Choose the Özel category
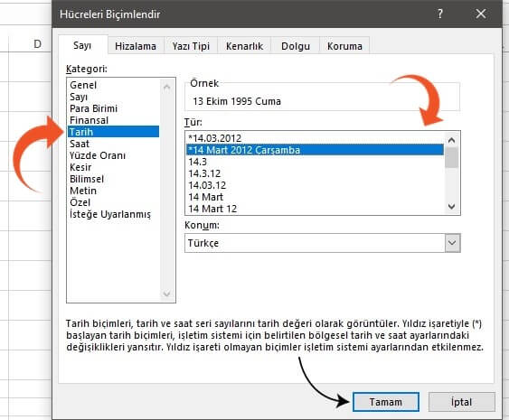This screenshot has width=509, height=420. [114, 202]
